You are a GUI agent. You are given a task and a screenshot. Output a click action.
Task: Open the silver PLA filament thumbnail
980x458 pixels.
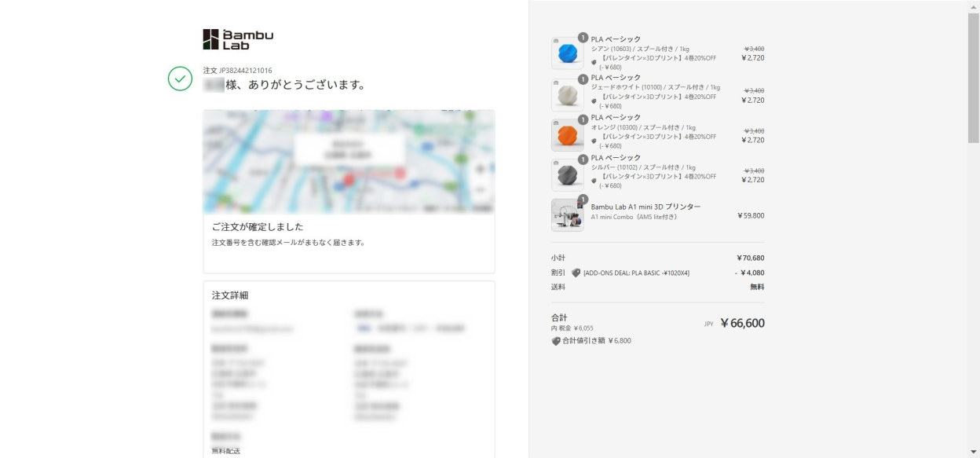(567, 175)
